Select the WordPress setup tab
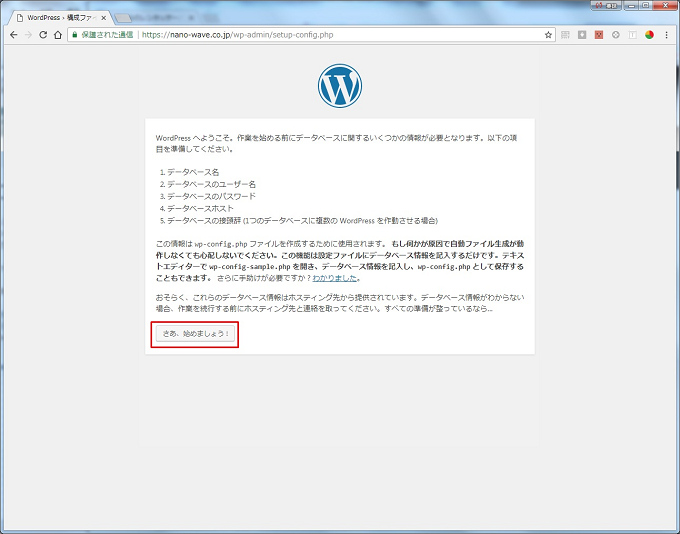Image resolution: width=680 pixels, height=534 pixels. [55, 17]
